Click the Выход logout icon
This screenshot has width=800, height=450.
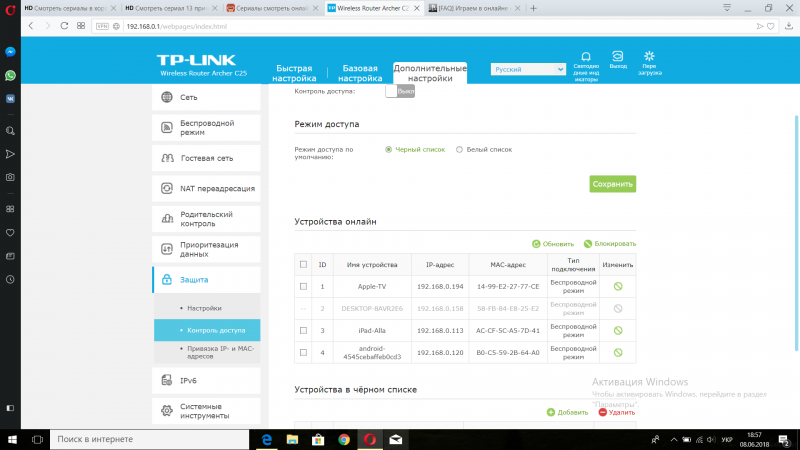click(618, 57)
